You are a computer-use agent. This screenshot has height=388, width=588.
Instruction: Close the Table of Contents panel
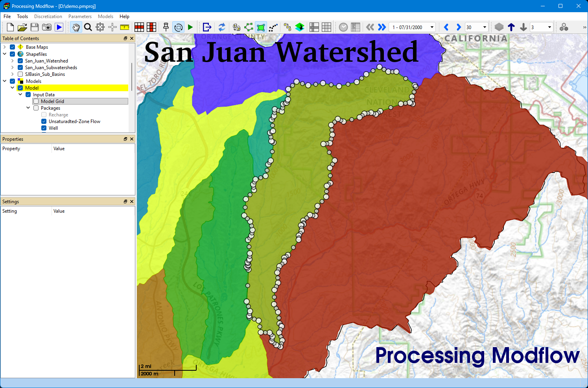[132, 39]
